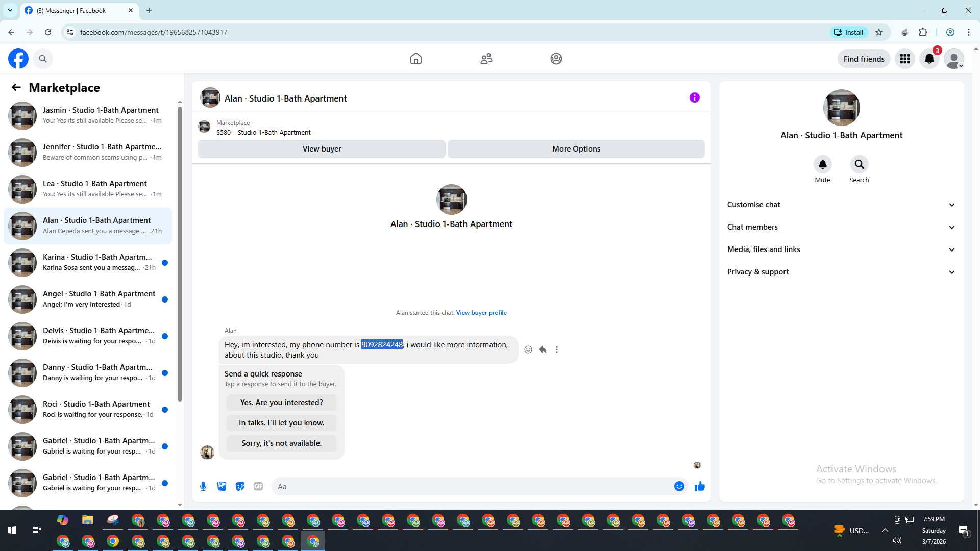980x551 pixels.
Task: React to Alan's message with emoji
Action: click(x=528, y=349)
